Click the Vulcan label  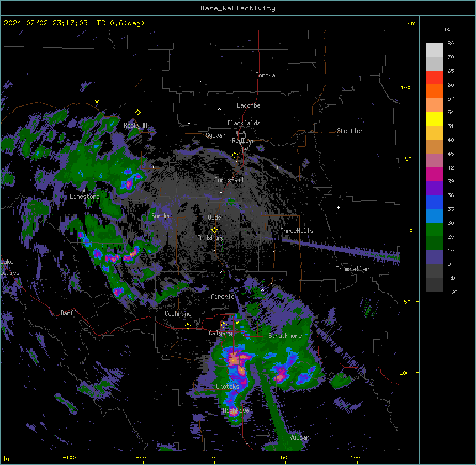[300, 437]
